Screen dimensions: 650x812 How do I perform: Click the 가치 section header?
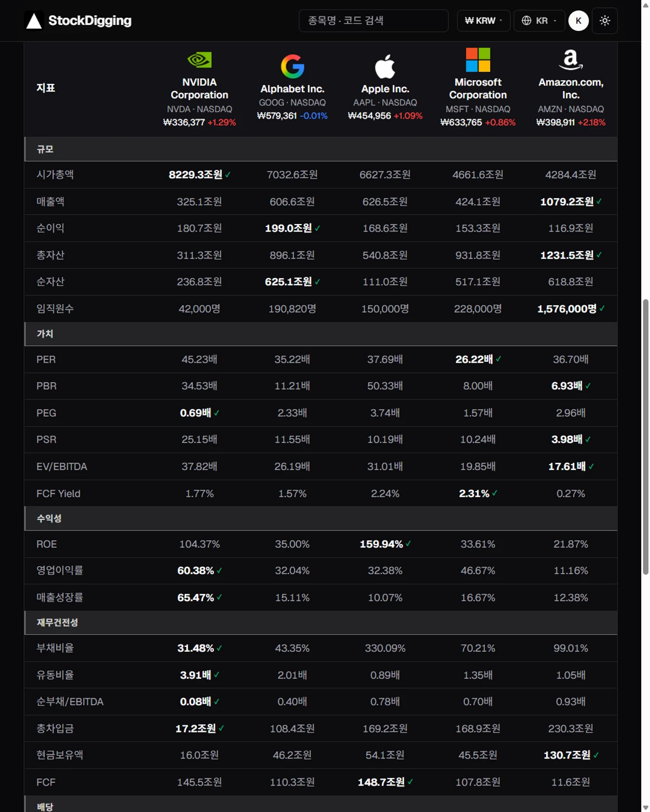tap(321, 334)
